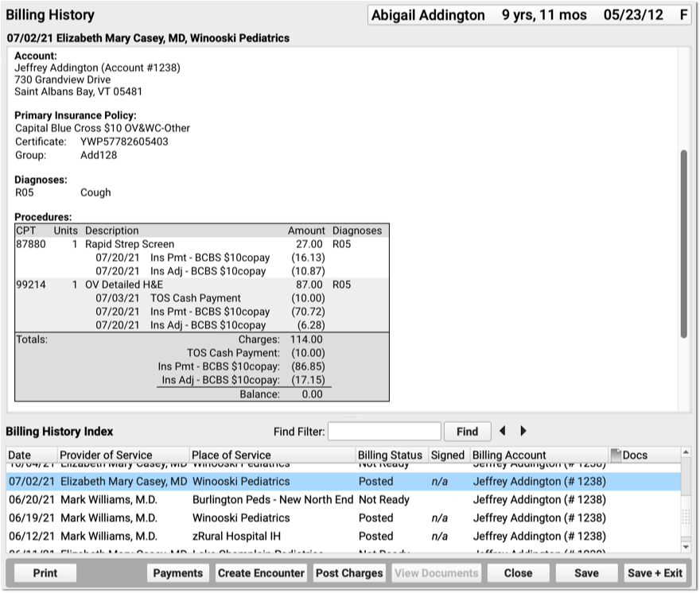Screen dimensions: 700x593
Task: Sort by Billing Account column header
Action: (x=537, y=455)
